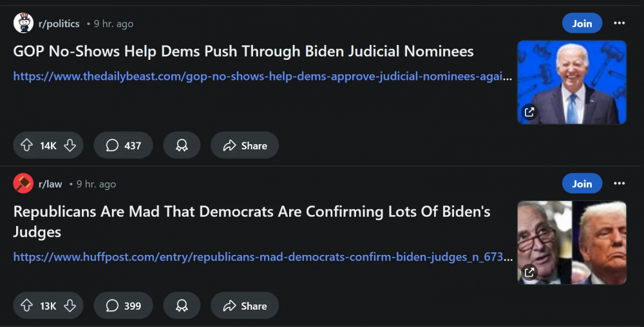The width and height of the screenshot is (644, 327).
Task: Give award to r/law post
Action: [x=182, y=306]
